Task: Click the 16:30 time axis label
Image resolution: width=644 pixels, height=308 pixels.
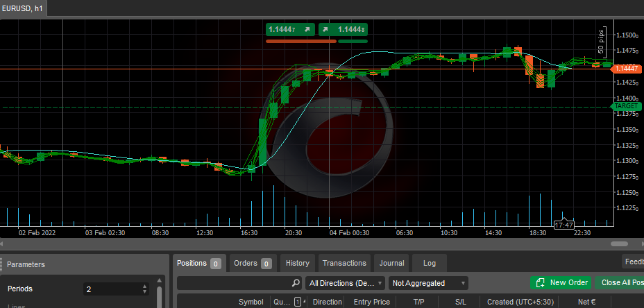Action: 248,233
